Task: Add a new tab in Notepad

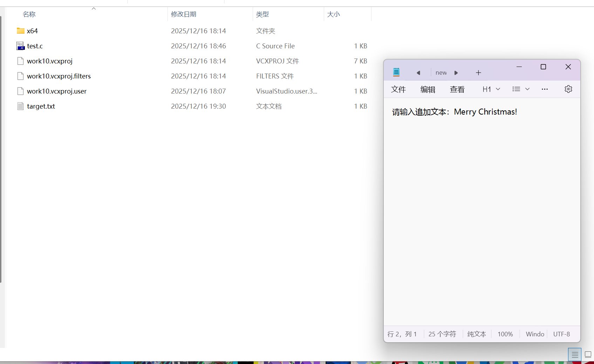Action: [x=478, y=73]
